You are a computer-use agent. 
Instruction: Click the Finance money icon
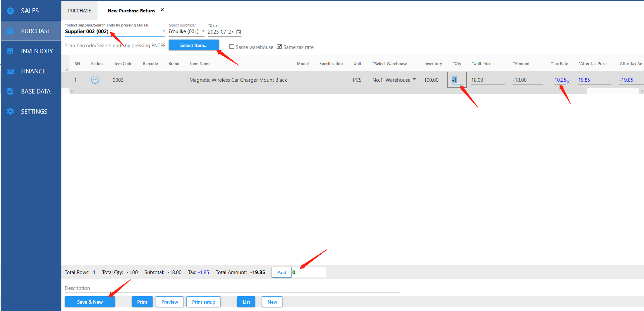tap(10, 71)
